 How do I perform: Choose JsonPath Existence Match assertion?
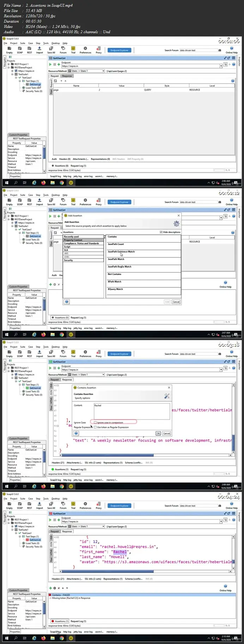click(x=144, y=253)
